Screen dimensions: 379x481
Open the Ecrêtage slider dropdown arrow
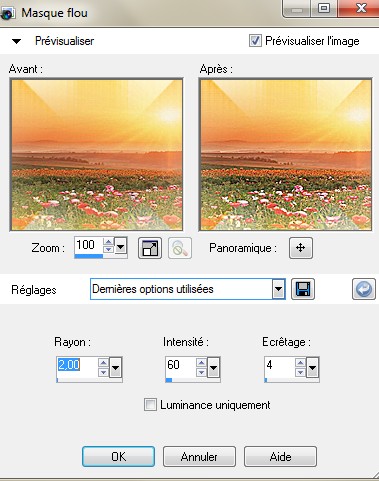coord(312,368)
